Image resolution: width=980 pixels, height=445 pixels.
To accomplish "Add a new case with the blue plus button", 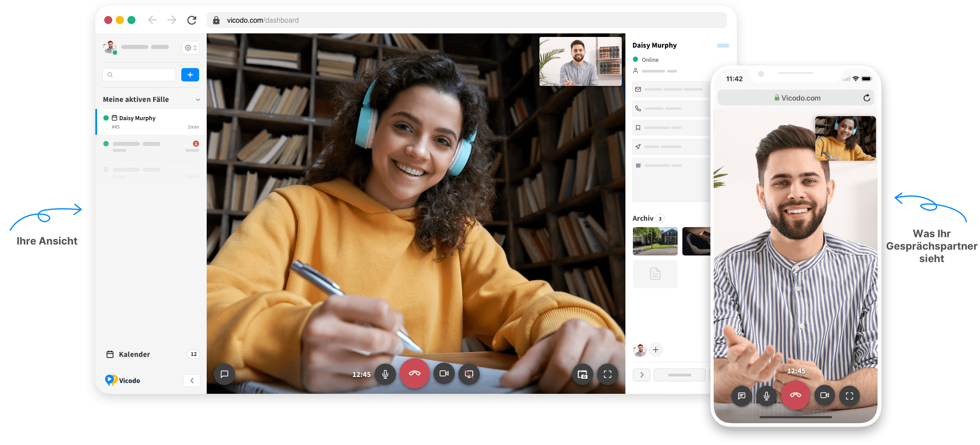I will click(190, 75).
